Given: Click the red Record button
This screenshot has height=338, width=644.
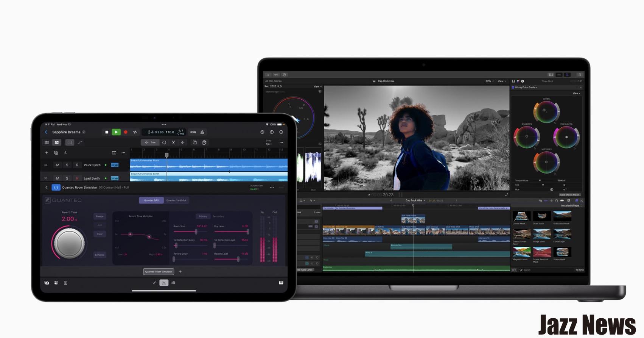Looking at the screenshot, I should tap(126, 132).
